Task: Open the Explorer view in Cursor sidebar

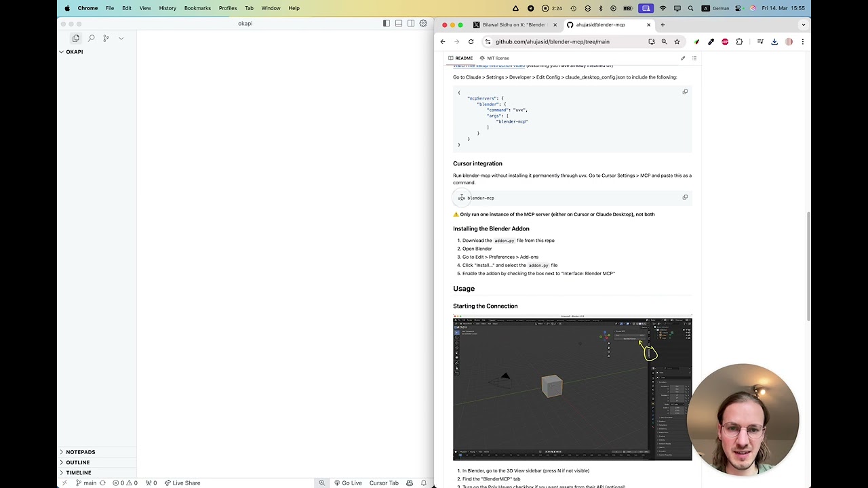Action: tap(76, 38)
